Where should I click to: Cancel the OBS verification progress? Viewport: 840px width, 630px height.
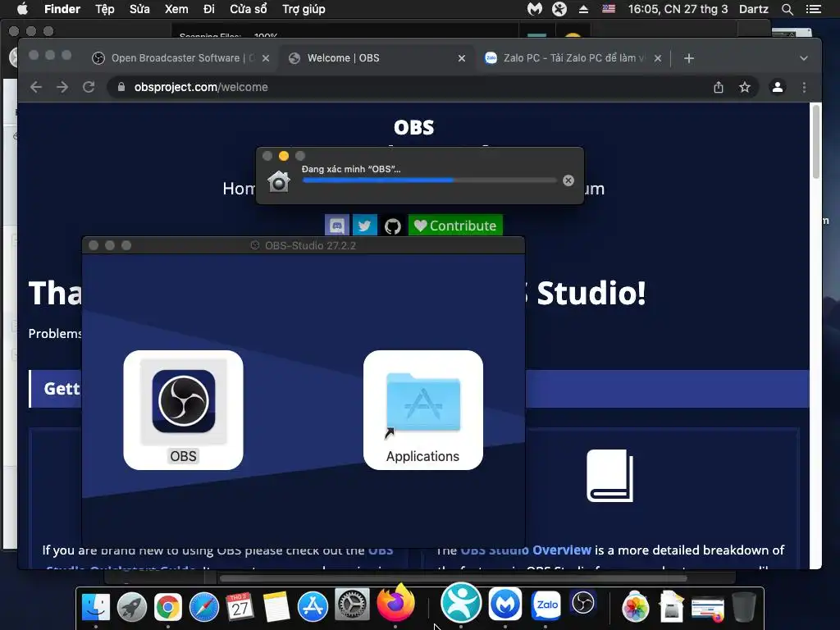(568, 180)
